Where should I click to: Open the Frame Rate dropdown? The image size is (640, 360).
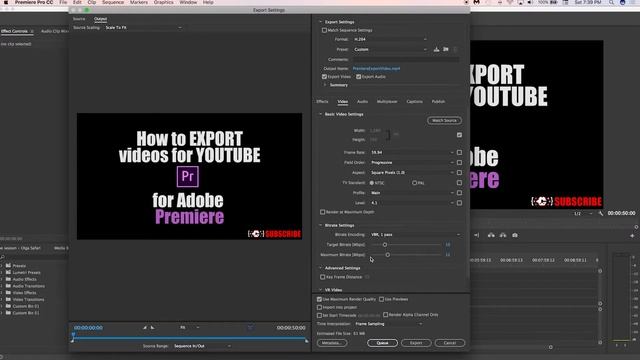point(412,152)
